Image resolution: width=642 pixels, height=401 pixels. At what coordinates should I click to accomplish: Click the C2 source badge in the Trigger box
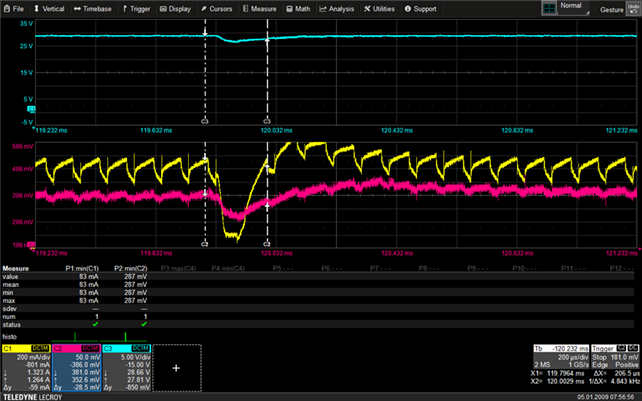[622, 348]
